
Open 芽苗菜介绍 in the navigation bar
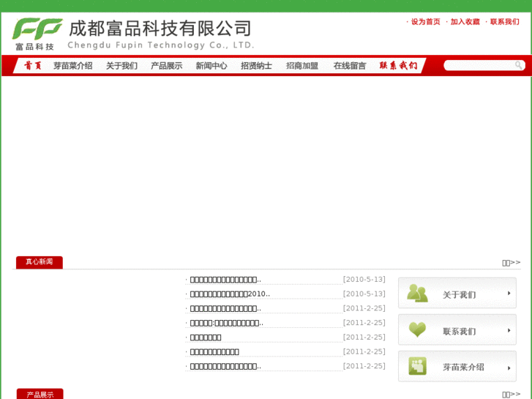[x=73, y=66]
